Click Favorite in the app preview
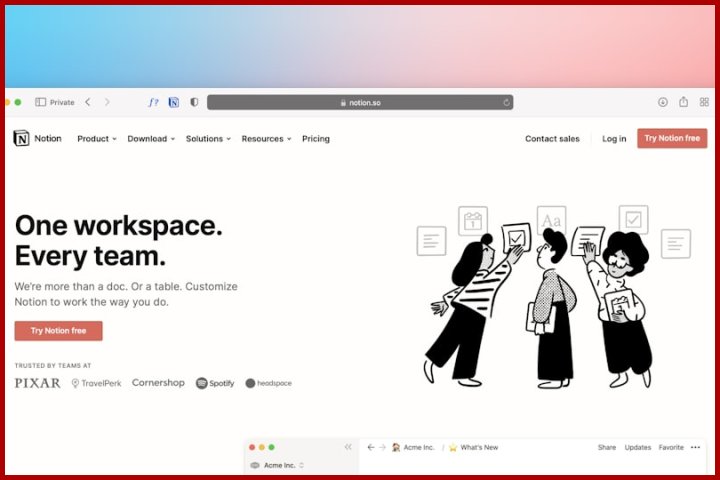 click(671, 447)
